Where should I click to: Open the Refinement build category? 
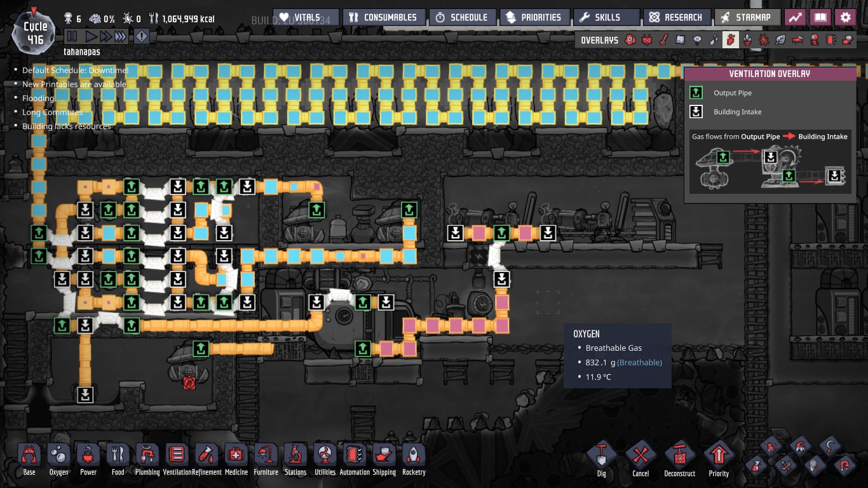click(x=207, y=459)
